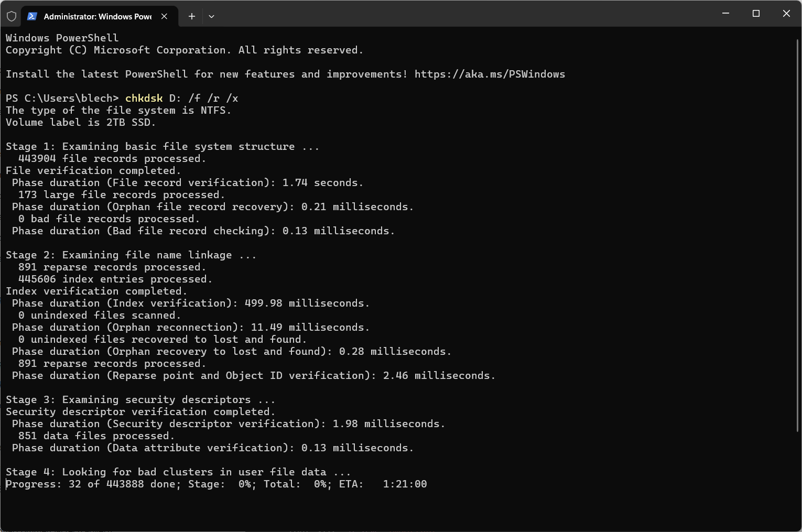This screenshot has width=802, height=532.
Task: Open the new tab profiles dropdown
Action: 211,16
